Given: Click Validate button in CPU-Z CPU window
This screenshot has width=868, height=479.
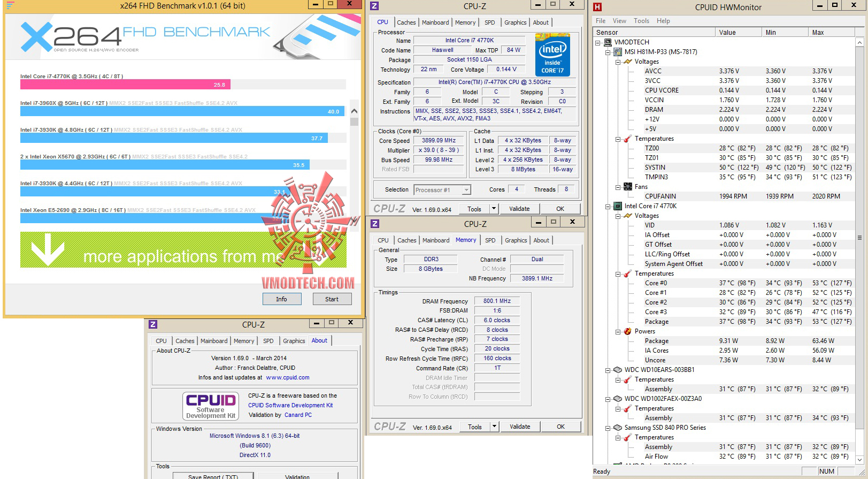Looking at the screenshot, I should pos(519,209).
